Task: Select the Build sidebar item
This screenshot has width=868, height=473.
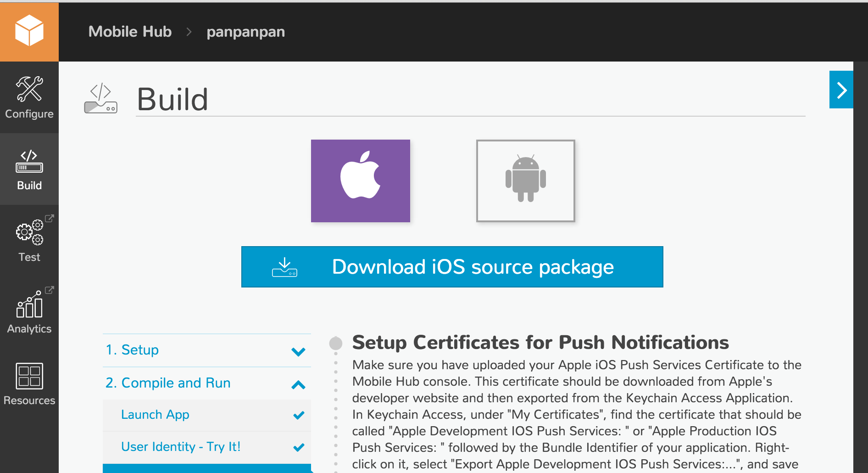Action: pos(29,169)
